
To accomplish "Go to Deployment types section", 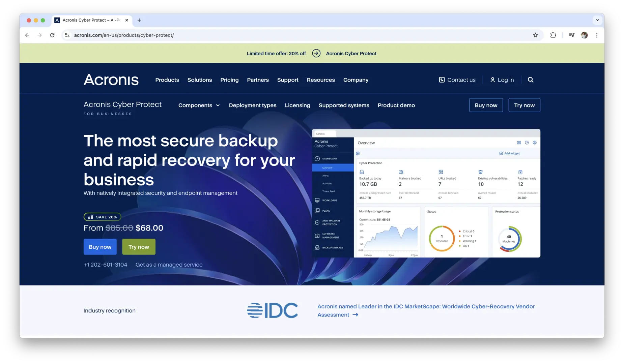I will coord(253,105).
